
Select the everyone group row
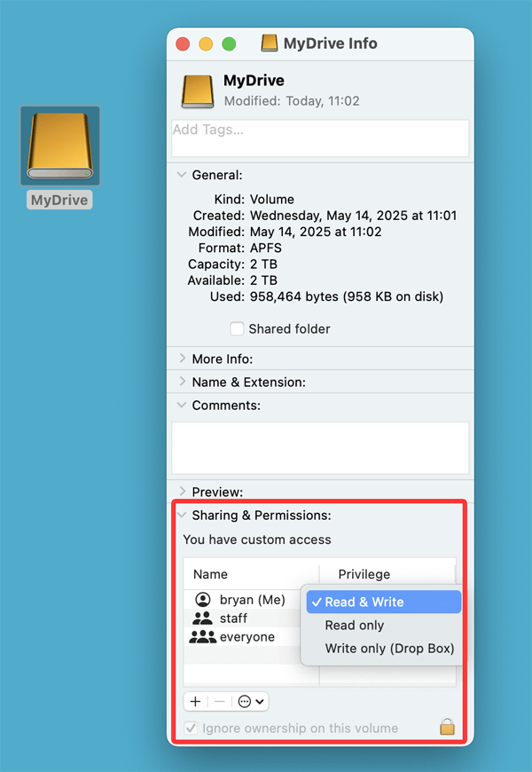point(246,637)
